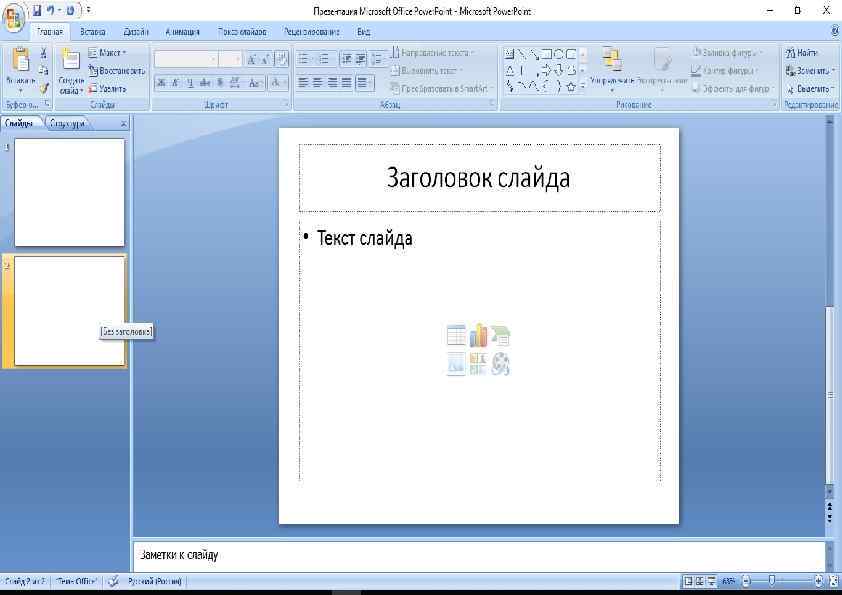Click the Найти find button
This screenshot has width=842, height=595.
point(802,53)
